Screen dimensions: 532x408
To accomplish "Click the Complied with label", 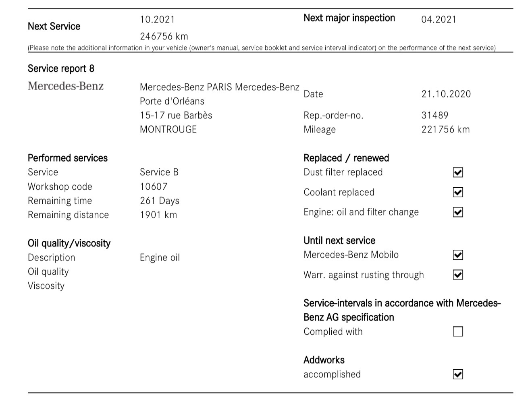I will coord(333,331).
